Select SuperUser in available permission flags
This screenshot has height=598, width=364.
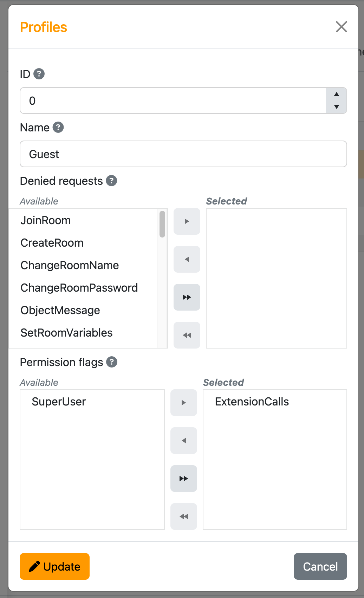[59, 402]
